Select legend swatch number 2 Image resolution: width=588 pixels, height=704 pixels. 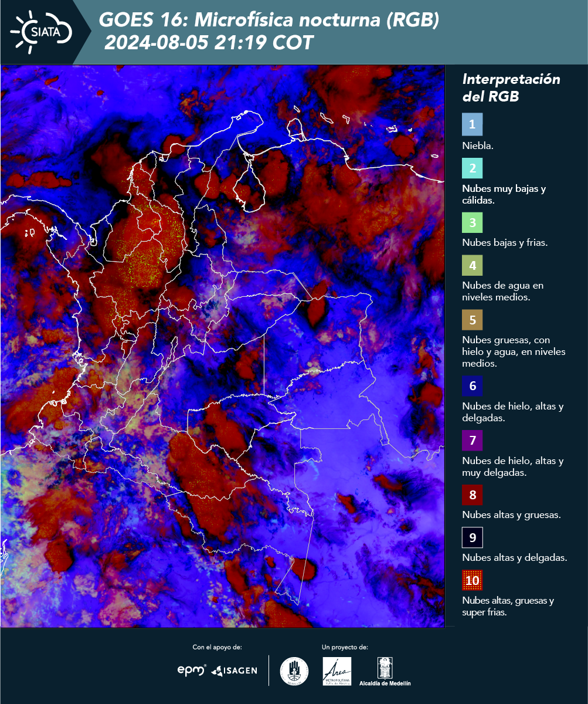point(472,168)
